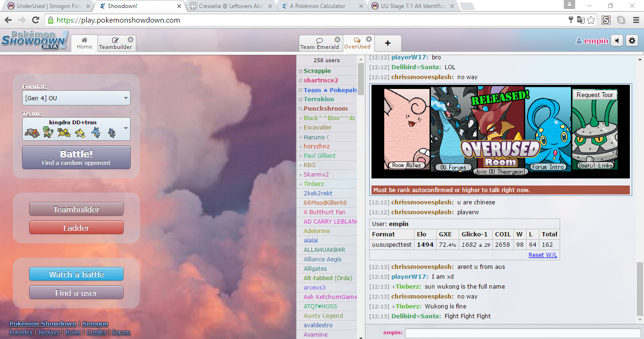Switch to Cresselia @ Leftovers browser tab
Screen dimensions: 644x339
[231, 6]
